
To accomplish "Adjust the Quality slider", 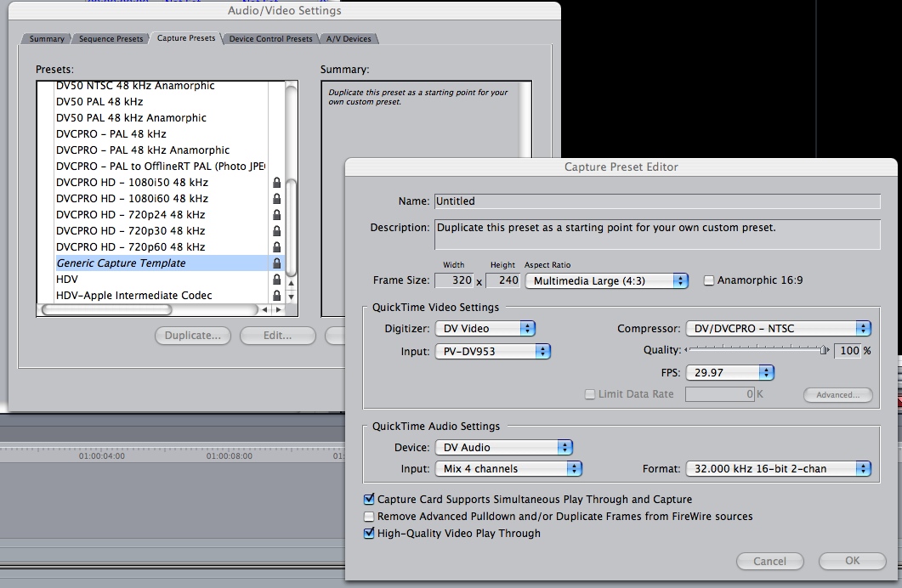I will pos(823,350).
